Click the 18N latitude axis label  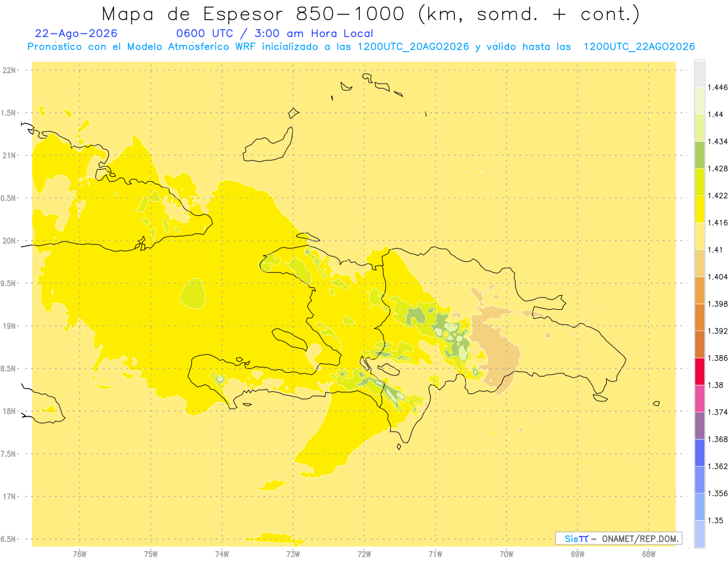[9, 412]
